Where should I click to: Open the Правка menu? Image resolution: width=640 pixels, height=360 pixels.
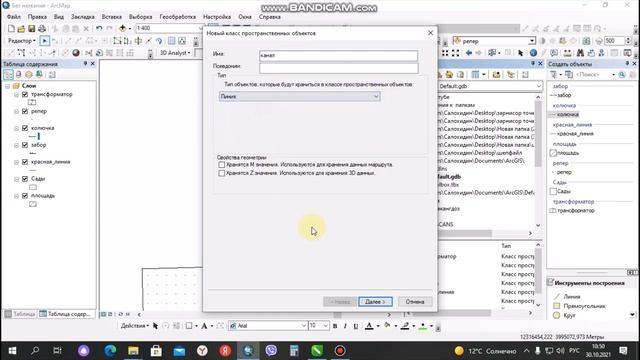click(37, 17)
